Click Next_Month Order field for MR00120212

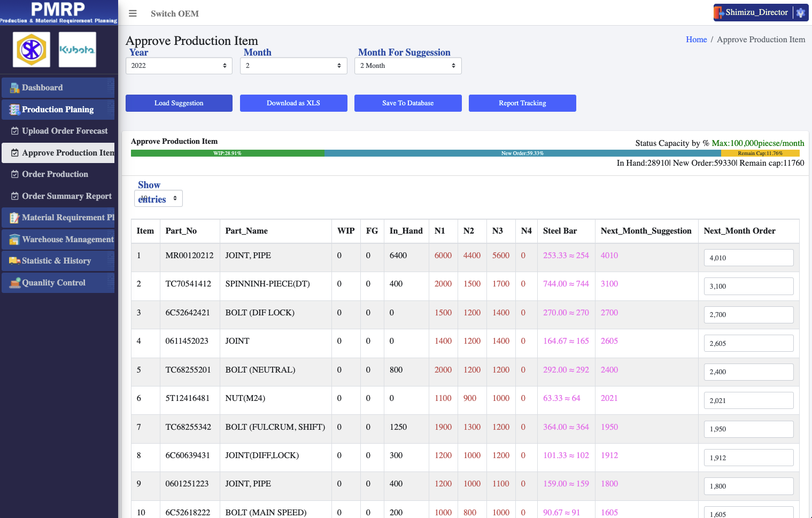tap(748, 258)
